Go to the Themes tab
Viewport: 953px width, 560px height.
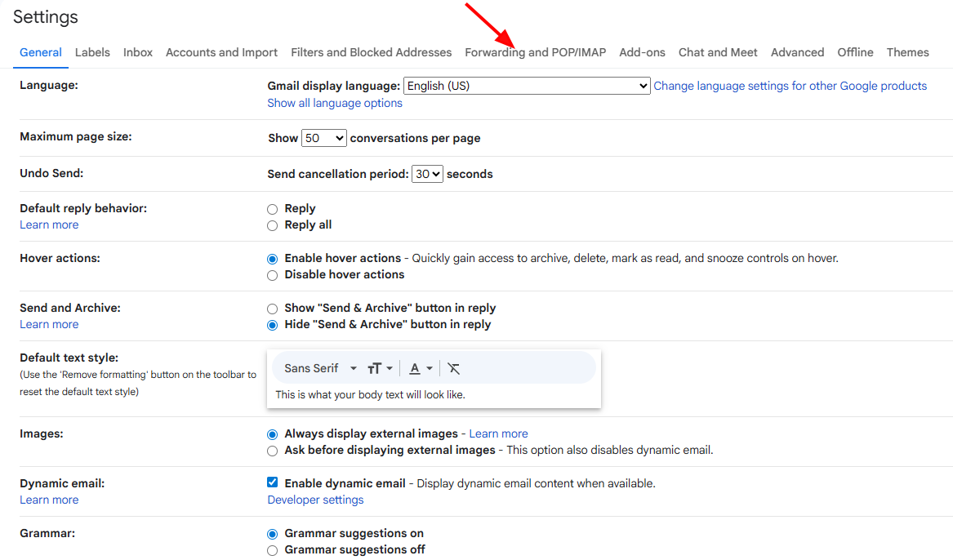907,52
